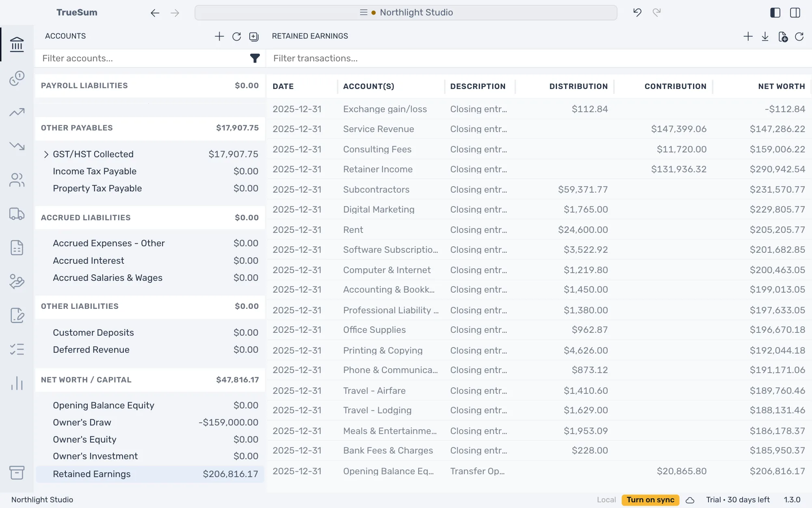Click the cloud sync status icon
812x508 pixels.
[690, 500]
